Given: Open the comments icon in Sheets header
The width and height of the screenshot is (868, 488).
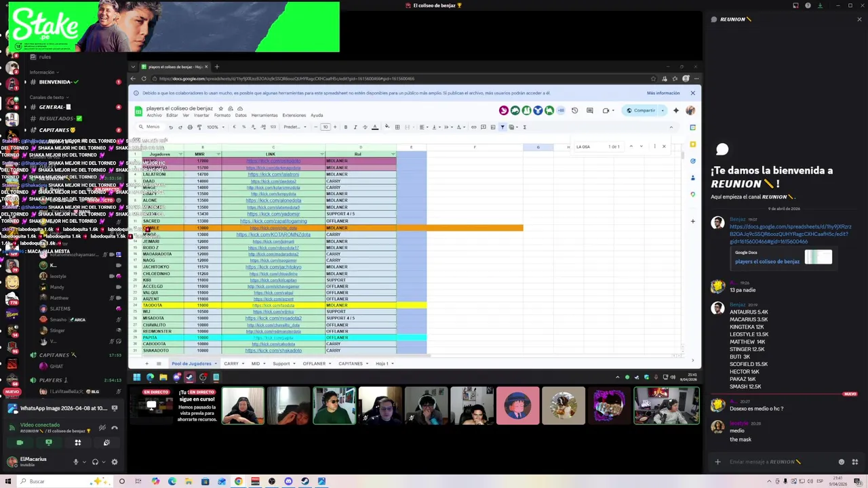Looking at the screenshot, I should point(589,110).
